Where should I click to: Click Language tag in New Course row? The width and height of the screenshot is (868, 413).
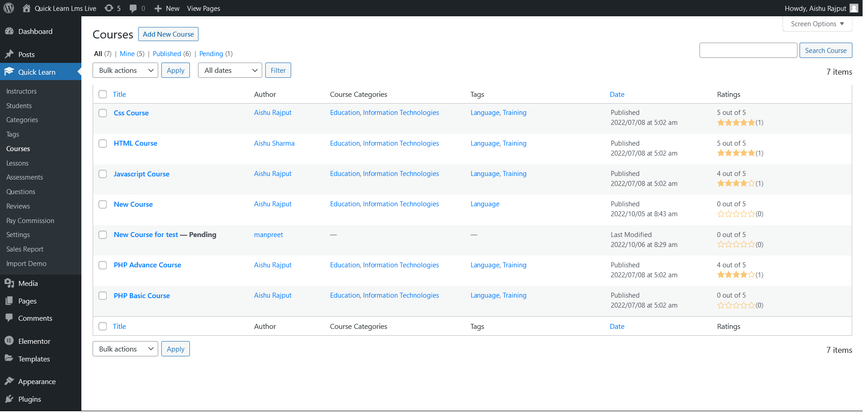(x=485, y=204)
